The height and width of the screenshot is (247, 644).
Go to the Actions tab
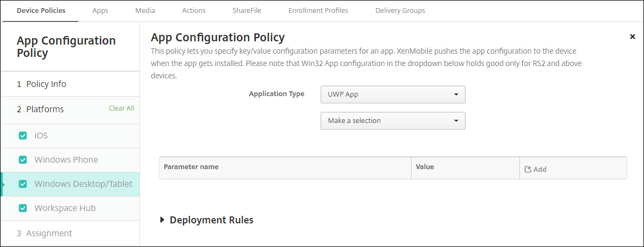click(x=193, y=11)
